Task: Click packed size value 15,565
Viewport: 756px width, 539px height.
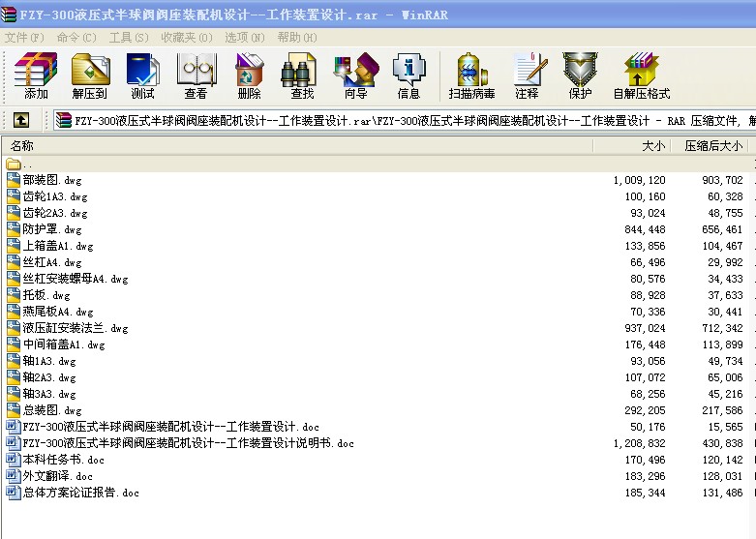Action: pyautogui.click(x=725, y=427)
